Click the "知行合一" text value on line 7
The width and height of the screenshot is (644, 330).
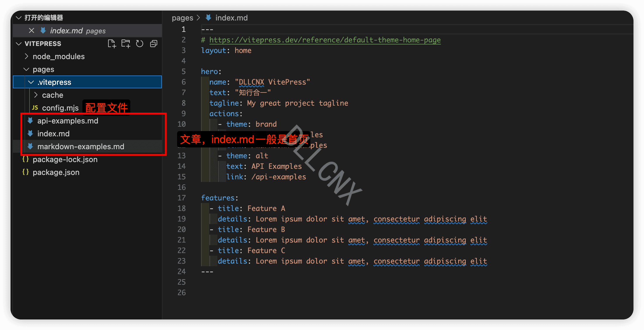click(253, 92)
